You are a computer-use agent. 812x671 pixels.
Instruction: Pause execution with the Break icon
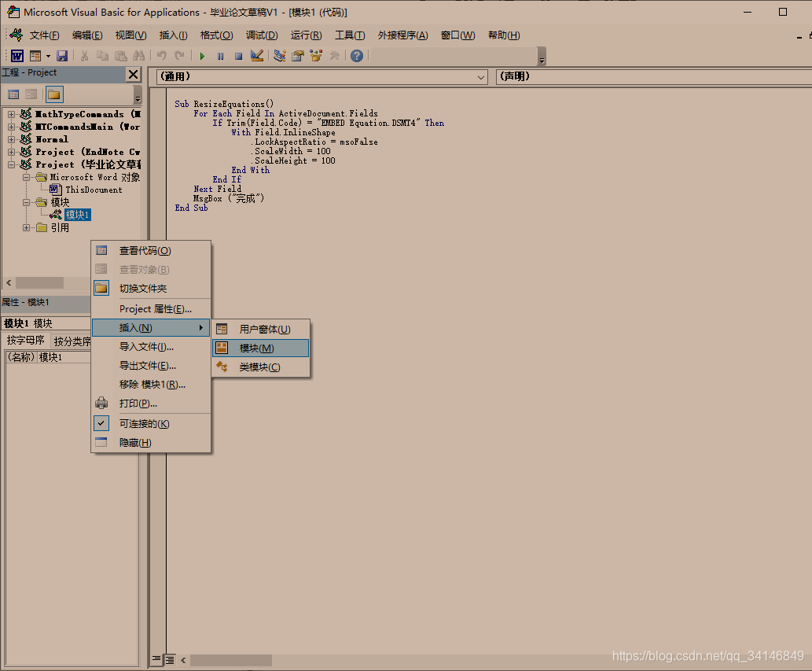click(221, 56)
